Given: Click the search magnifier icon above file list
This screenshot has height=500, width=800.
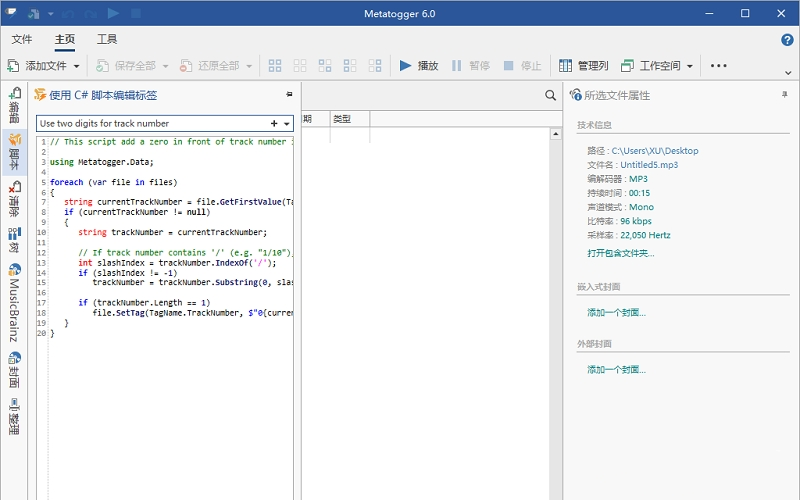Looking at the screenshot, I should coord(550,95).
